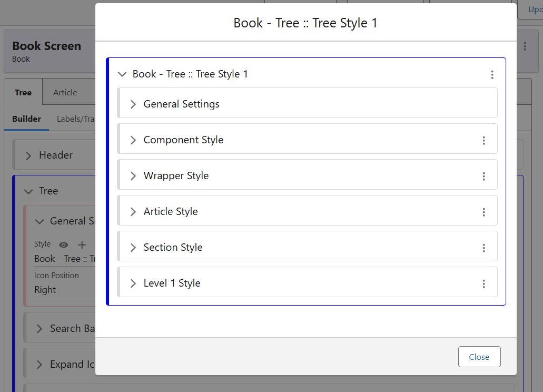This screenshot has height=392, width=543.
Task: Collapse the Book - Tree :: Tree Style 1 panel
Action: [122, 74]
